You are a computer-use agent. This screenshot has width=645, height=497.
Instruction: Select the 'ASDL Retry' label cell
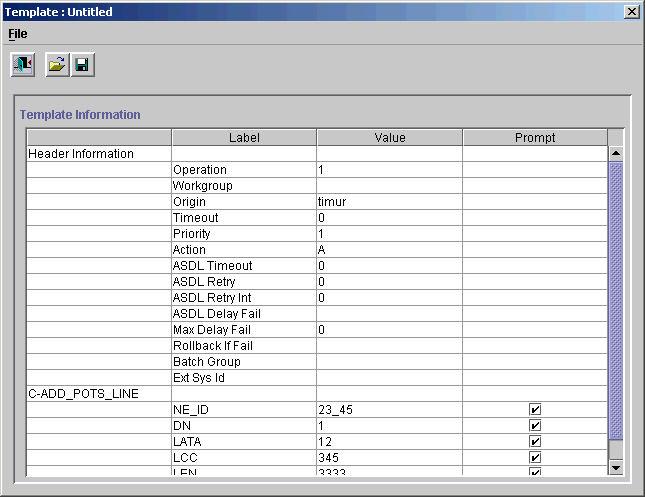tap(244, 282)
